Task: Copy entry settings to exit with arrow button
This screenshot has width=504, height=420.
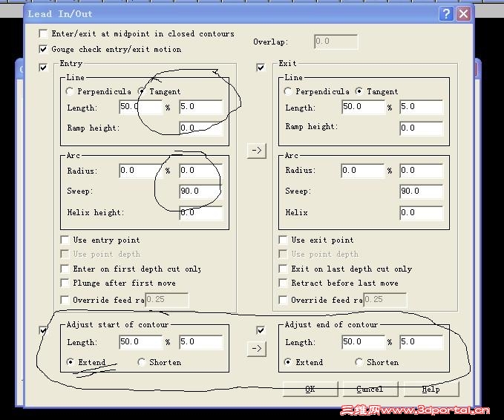Action: click(257, 151)
